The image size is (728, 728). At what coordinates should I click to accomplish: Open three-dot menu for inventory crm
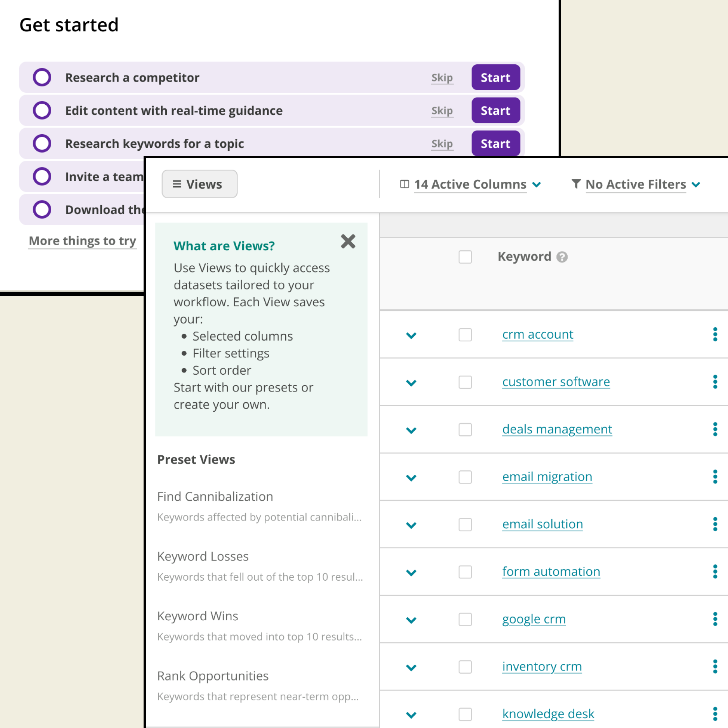point(715,667)
